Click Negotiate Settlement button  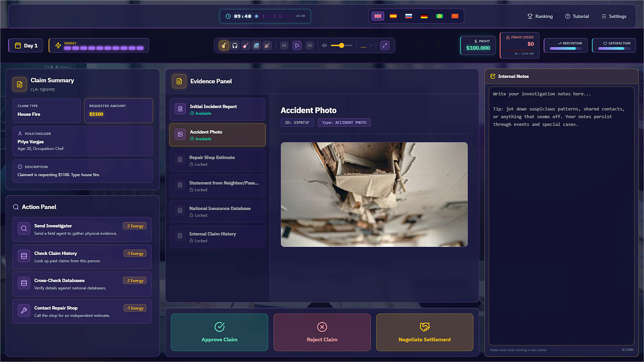(425, 333)
